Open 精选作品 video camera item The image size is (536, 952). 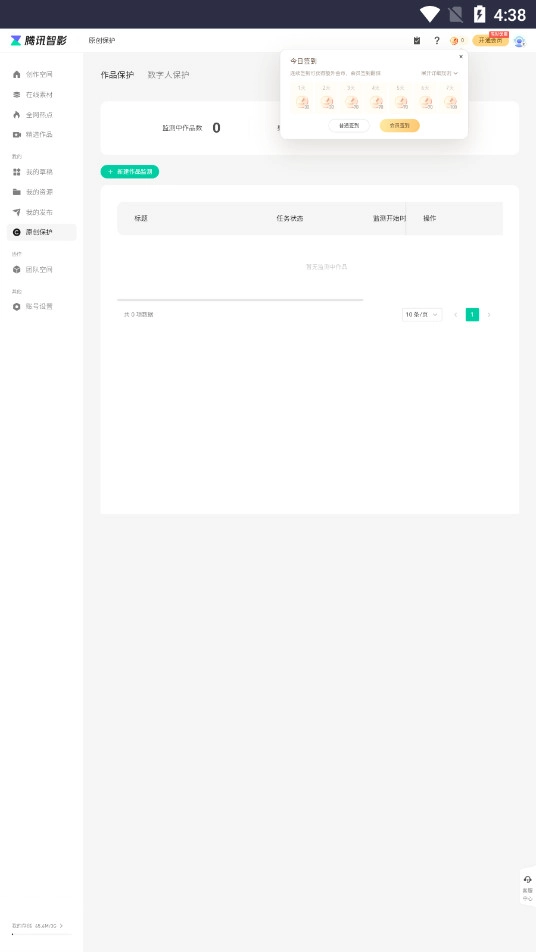point(33,134)
